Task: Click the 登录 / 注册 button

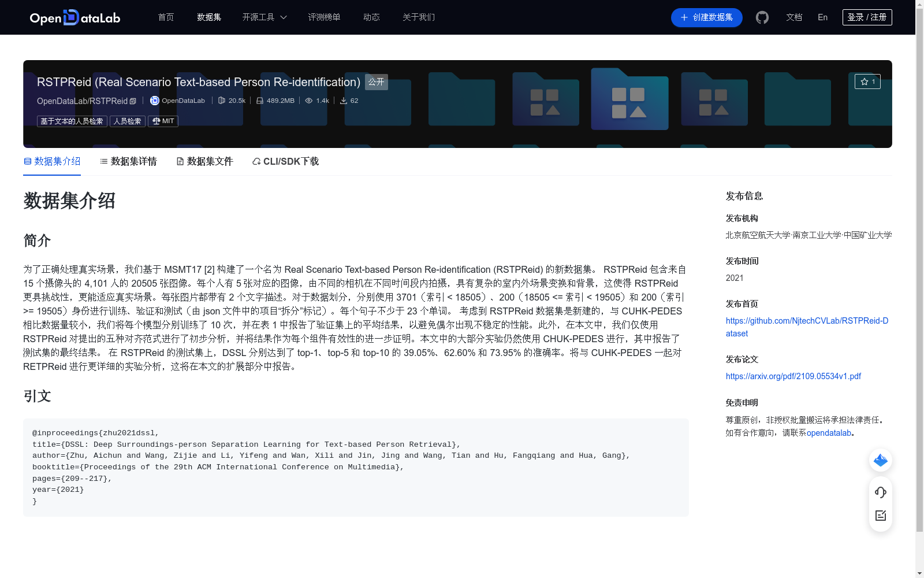Action: (x=867, y=17)
